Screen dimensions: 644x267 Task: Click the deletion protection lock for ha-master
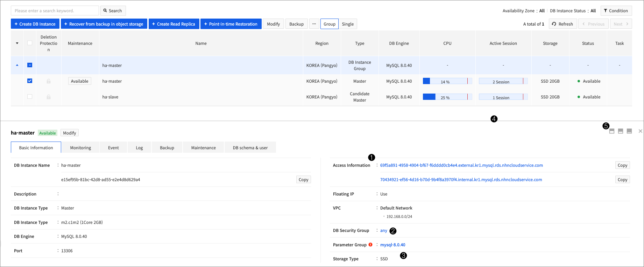click(49, 81)
